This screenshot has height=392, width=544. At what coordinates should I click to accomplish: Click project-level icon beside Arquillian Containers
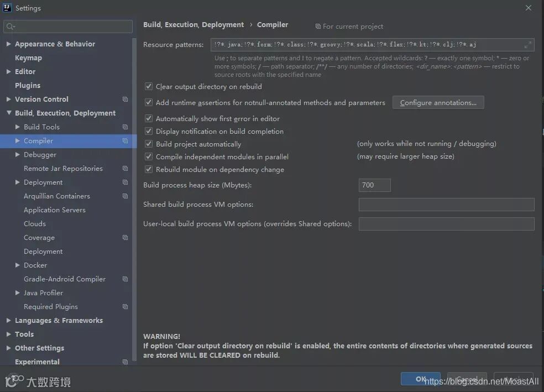click(x=125, y=196)
